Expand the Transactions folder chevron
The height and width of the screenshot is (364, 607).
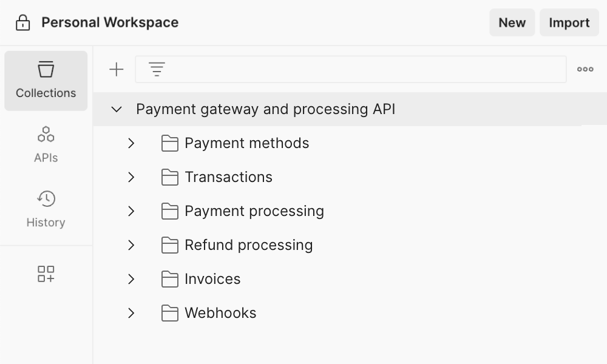[131, 177]
